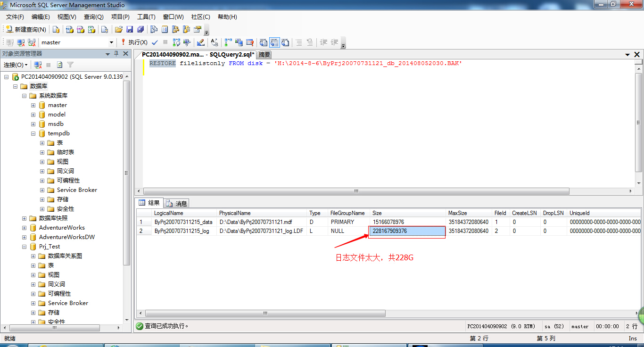Viewport: 644px width, 347px height.
Task: Switch to the 摘要 summary tab
Action: pos(265,55)
